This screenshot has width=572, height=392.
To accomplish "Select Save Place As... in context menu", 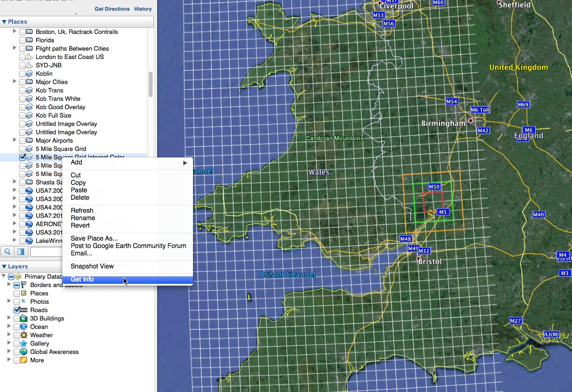I will [94, 238].
